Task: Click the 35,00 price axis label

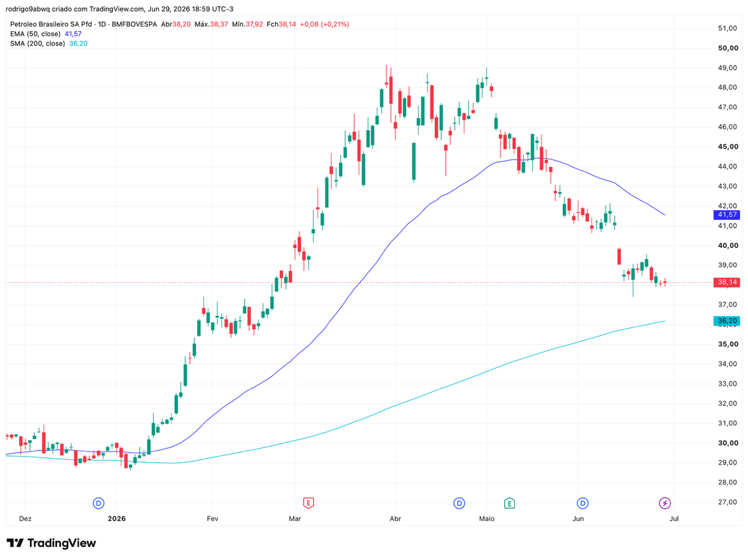Action: (x=728, y=344)
